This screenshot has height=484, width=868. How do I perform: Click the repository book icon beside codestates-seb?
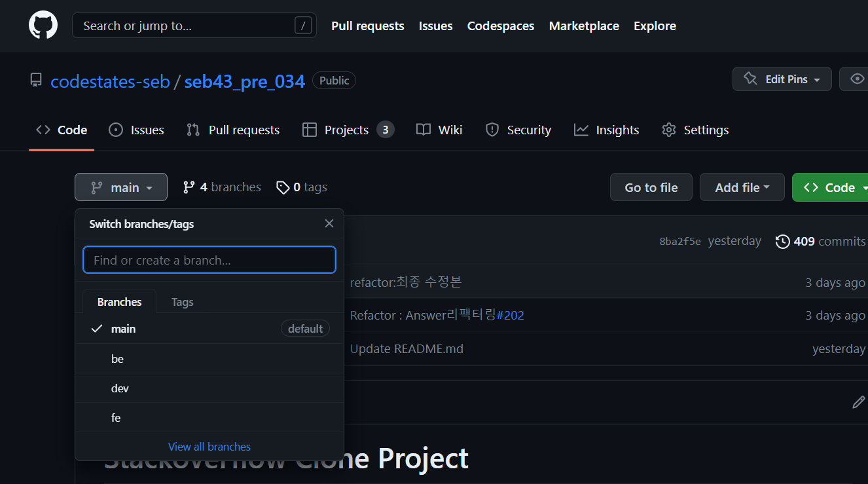(36, 81)
